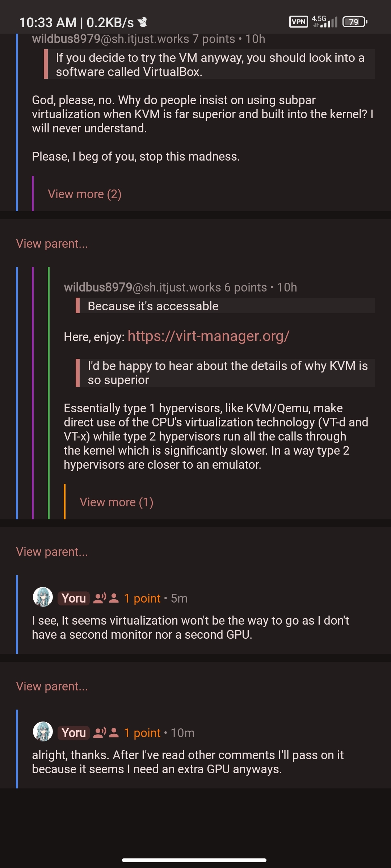Open the https://virt-manager.org/ link
Viewport: 391px width, 868px height.
point(208,336)
